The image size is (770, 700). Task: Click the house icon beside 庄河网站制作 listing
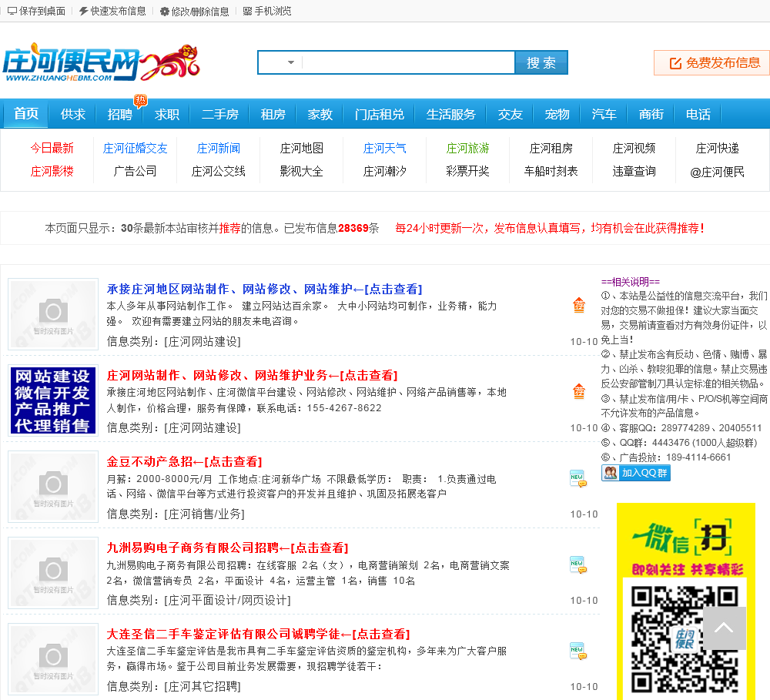click(579, 391)
